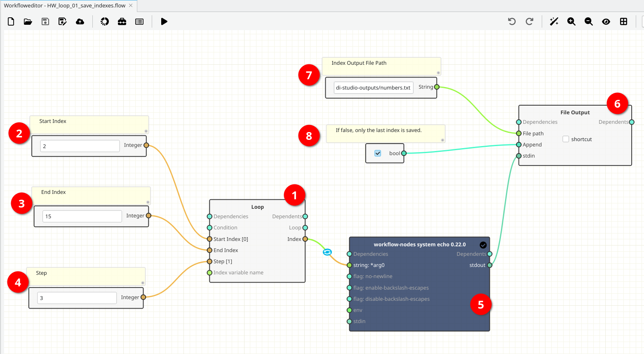Click the Loop node Index output port
The image size is (644, 354).
305,239
